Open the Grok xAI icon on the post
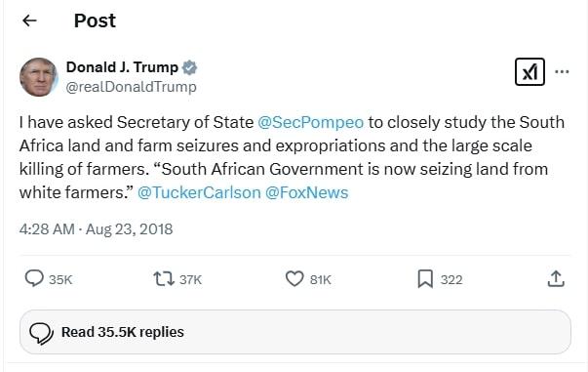The width and height of the screenshot is (588, 372). coord(529,71)
